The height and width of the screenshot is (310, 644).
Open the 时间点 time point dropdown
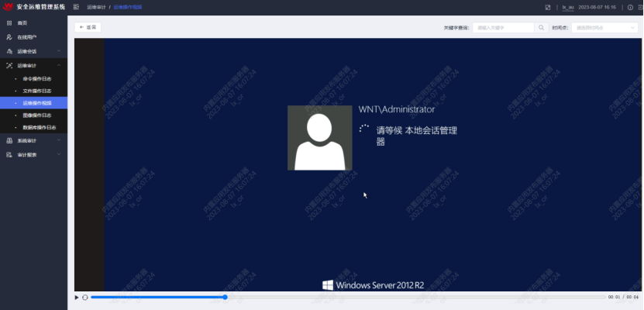click(x=604, y=27)
